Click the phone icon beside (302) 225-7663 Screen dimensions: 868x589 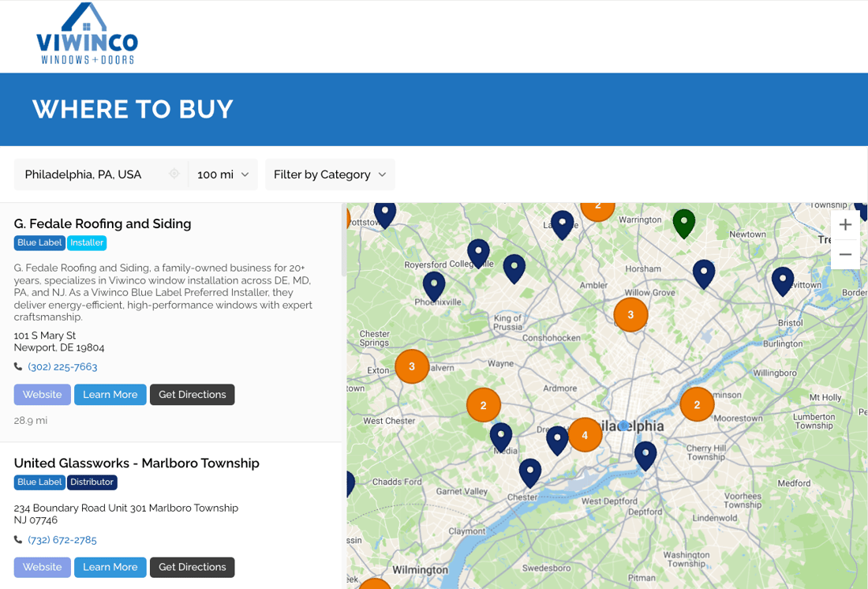17,366
